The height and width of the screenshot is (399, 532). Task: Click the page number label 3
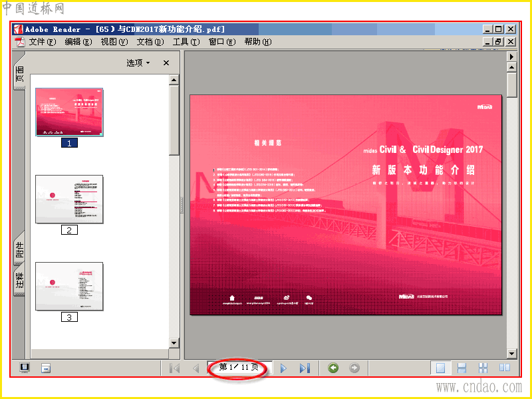click(x=69, y=317)
